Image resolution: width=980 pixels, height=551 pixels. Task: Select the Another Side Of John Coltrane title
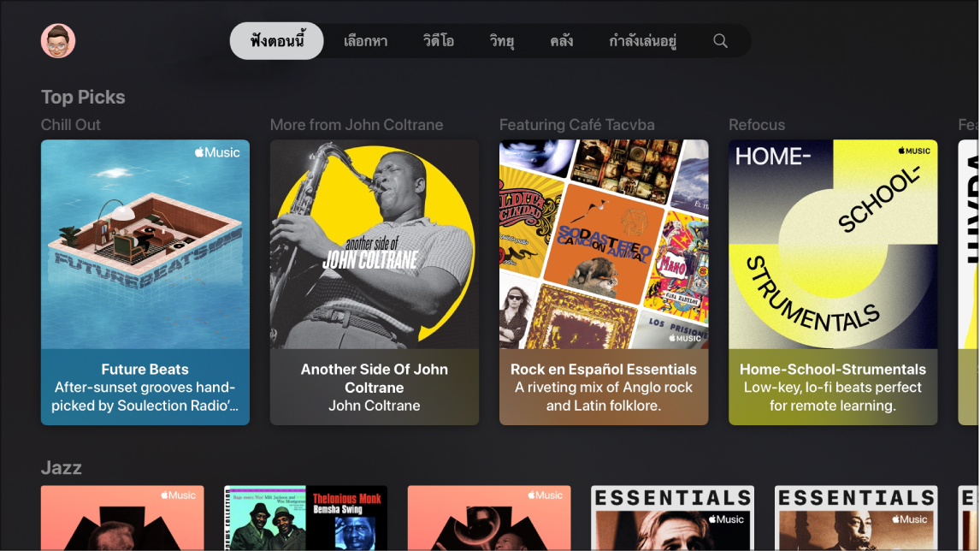(375, 378)
